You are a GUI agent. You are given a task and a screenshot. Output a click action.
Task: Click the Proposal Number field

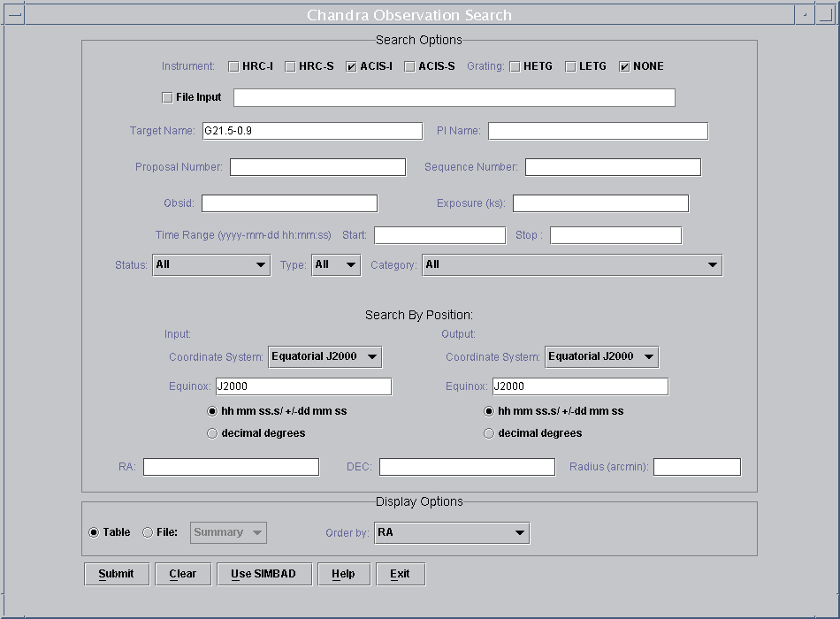click(317, 167)
